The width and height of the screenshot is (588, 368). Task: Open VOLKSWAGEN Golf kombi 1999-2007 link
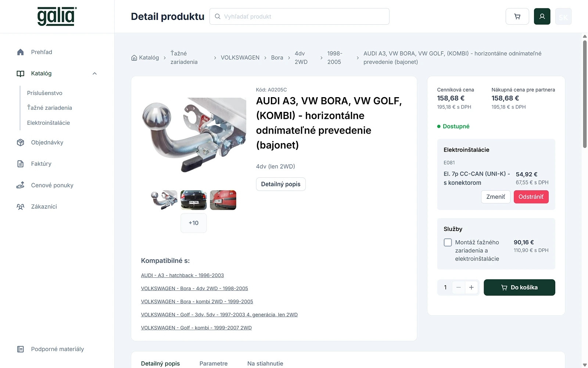click(x=196, y=328)
